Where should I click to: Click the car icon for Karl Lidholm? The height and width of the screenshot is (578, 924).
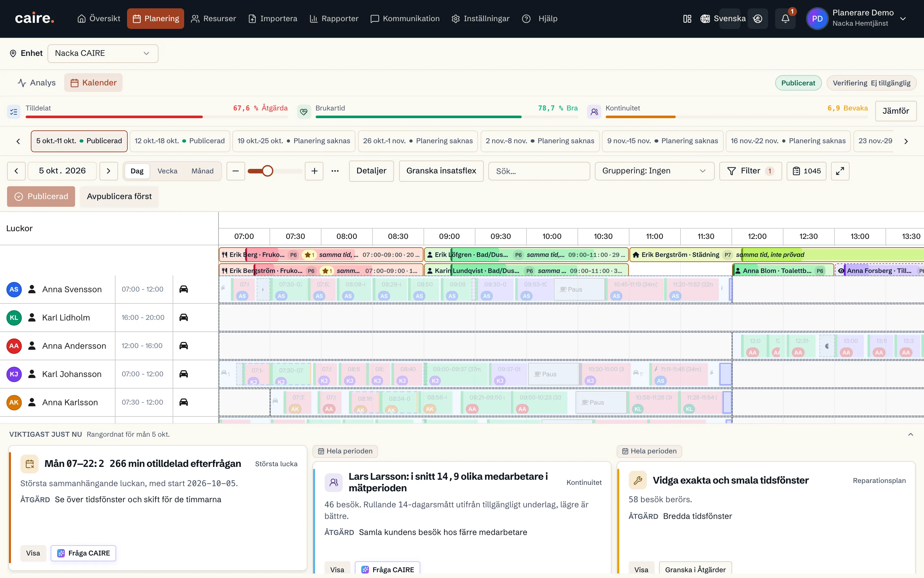click(184, 317)
